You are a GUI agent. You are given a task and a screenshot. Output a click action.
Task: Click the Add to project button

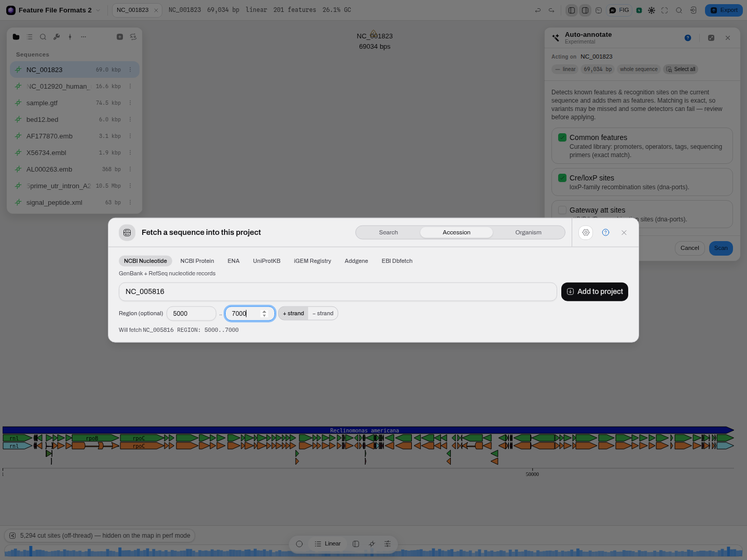click(x=594, y=292)
